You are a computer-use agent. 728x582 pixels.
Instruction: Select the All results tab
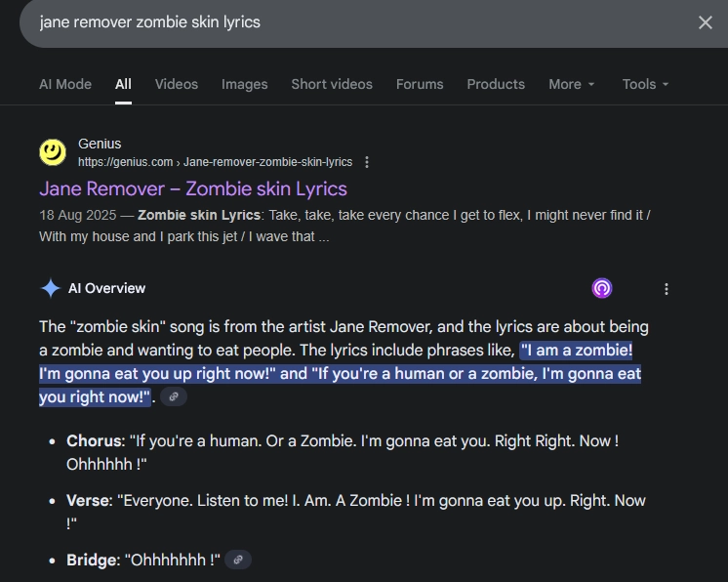pos(123,84)
